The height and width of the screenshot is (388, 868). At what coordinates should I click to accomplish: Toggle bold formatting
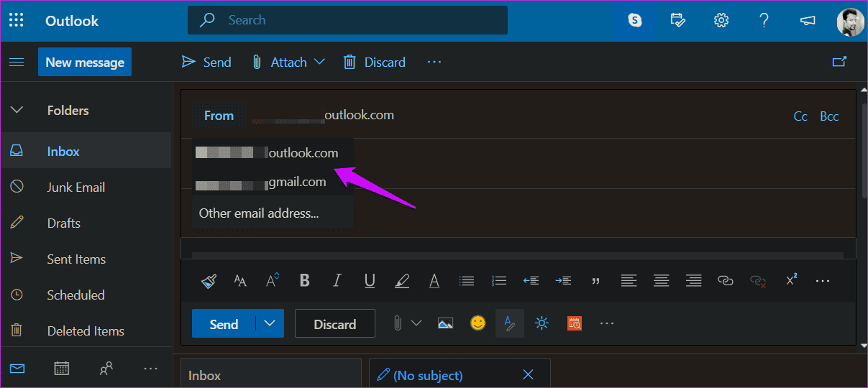[x=305, y=281]
